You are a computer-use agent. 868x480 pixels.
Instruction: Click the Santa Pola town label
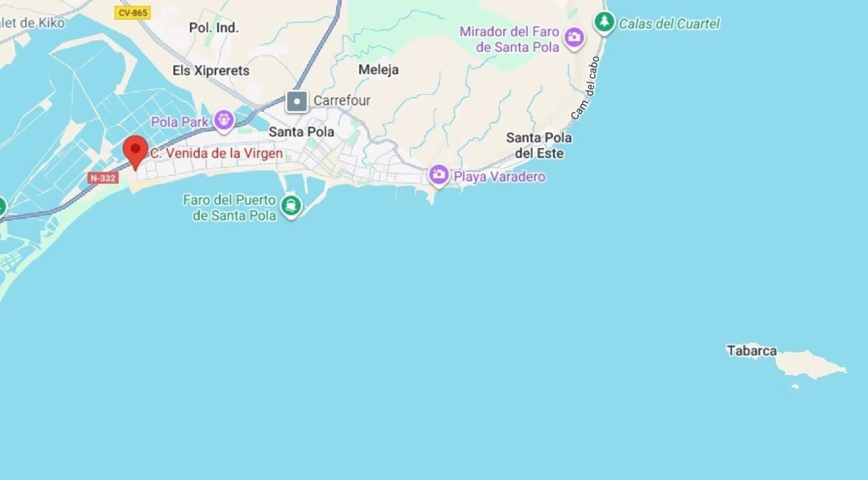[301, 132]
